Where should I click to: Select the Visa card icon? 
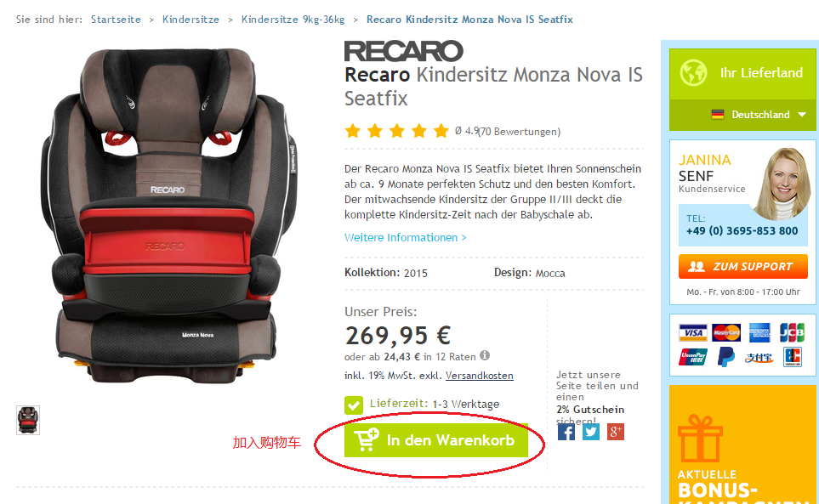692,333
